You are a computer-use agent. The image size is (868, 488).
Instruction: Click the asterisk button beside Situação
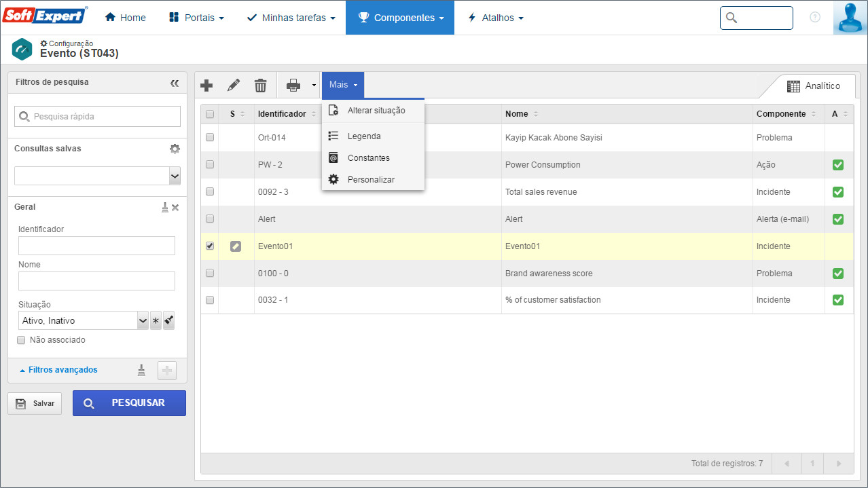[x=156, y=320]
